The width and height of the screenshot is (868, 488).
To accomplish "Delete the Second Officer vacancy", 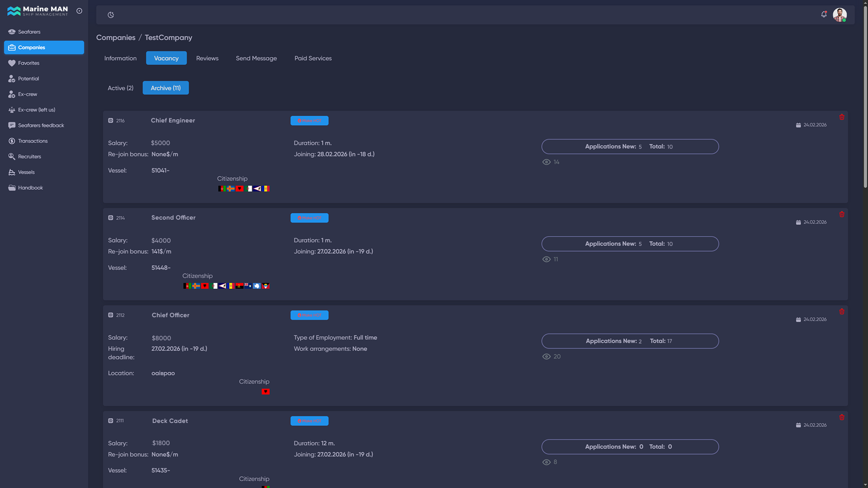I will tap(842, 214).
